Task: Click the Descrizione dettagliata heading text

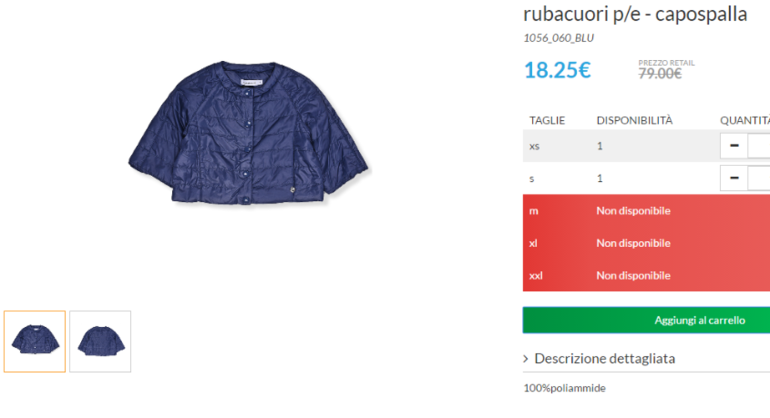Action: 605,359
